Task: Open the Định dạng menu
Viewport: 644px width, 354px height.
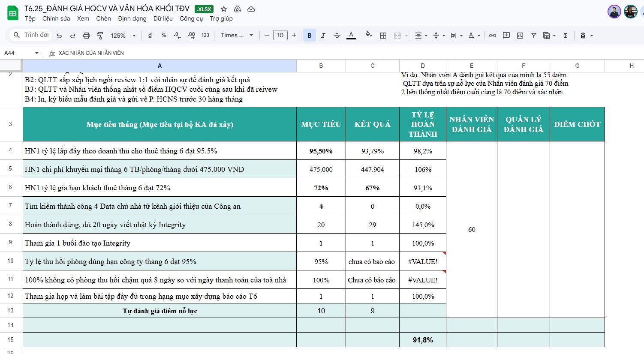Action: [132, 18]
